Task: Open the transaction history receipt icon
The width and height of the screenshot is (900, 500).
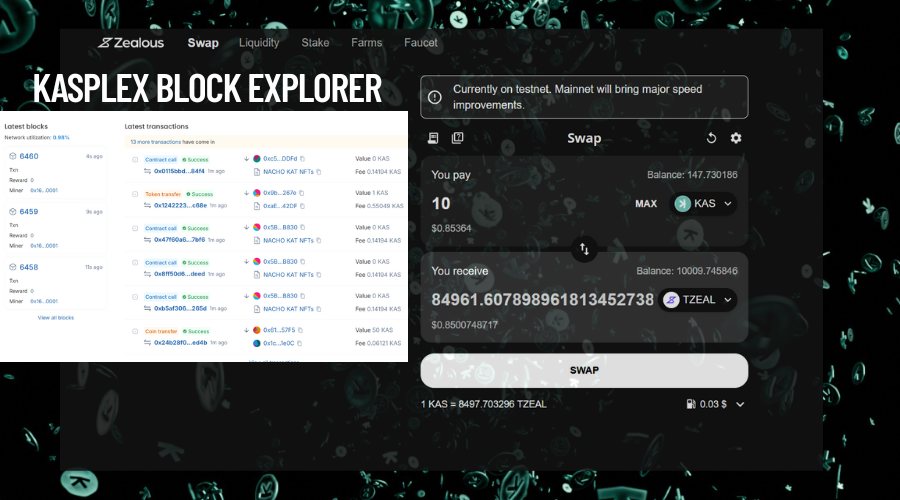Action: point(433,138)
